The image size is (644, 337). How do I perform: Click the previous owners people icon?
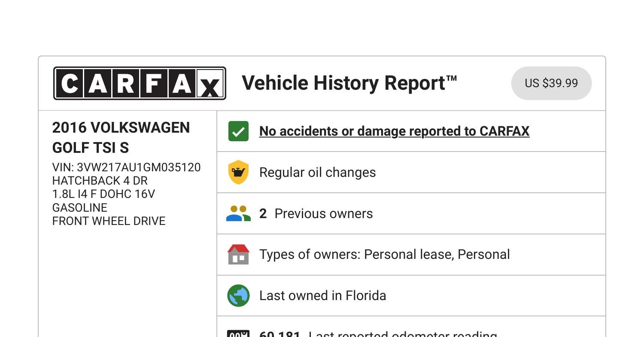[x=238, y=213]
